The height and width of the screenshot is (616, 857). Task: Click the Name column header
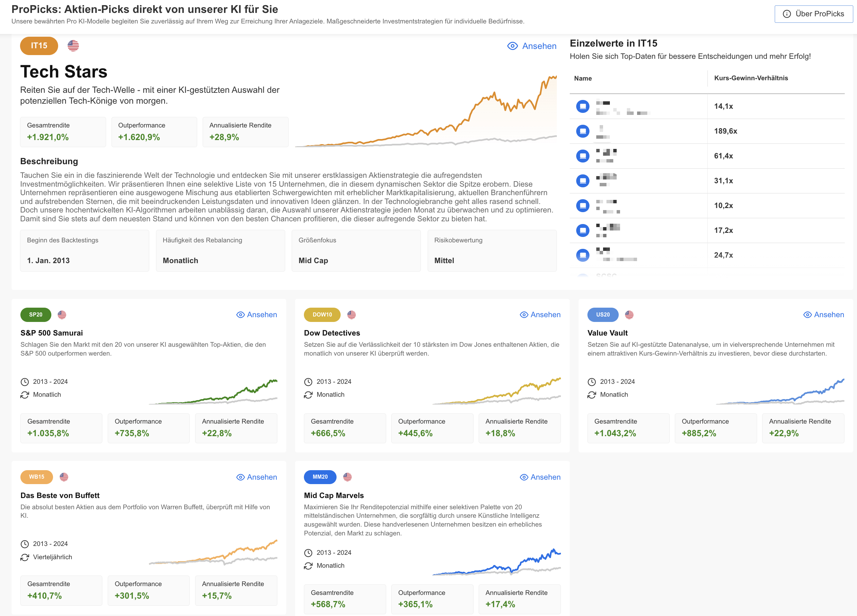point(583,78)
